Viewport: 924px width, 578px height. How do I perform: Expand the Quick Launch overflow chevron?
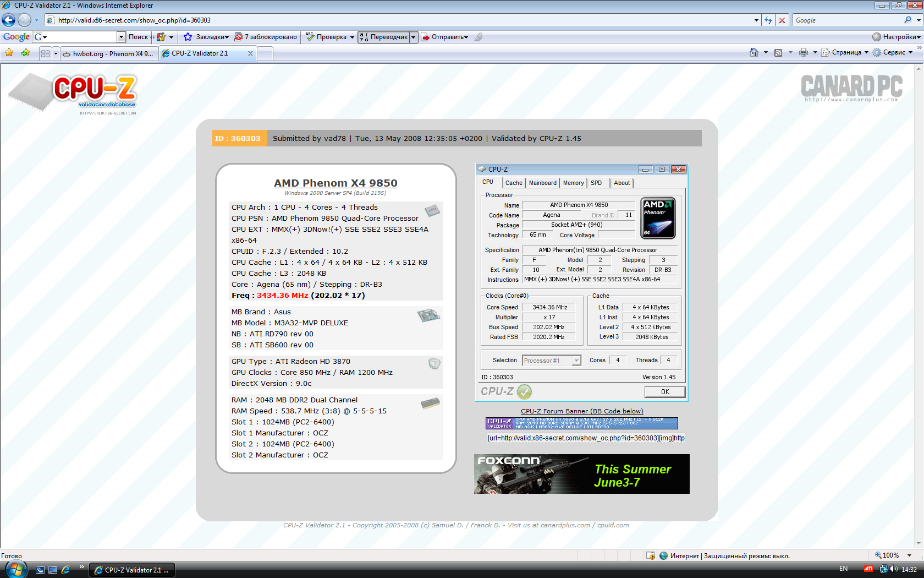pos(82,566)
